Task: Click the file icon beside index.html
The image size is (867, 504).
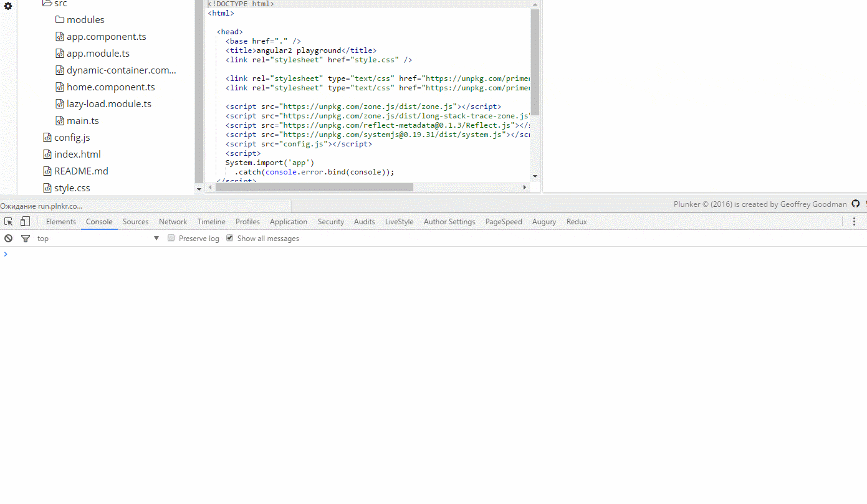Action: [x=47, y=154]
